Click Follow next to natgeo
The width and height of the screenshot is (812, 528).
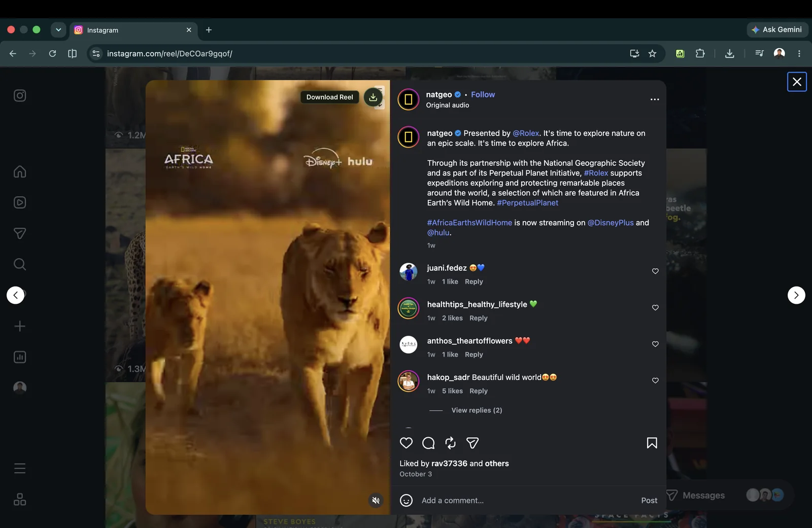(483, 94)
